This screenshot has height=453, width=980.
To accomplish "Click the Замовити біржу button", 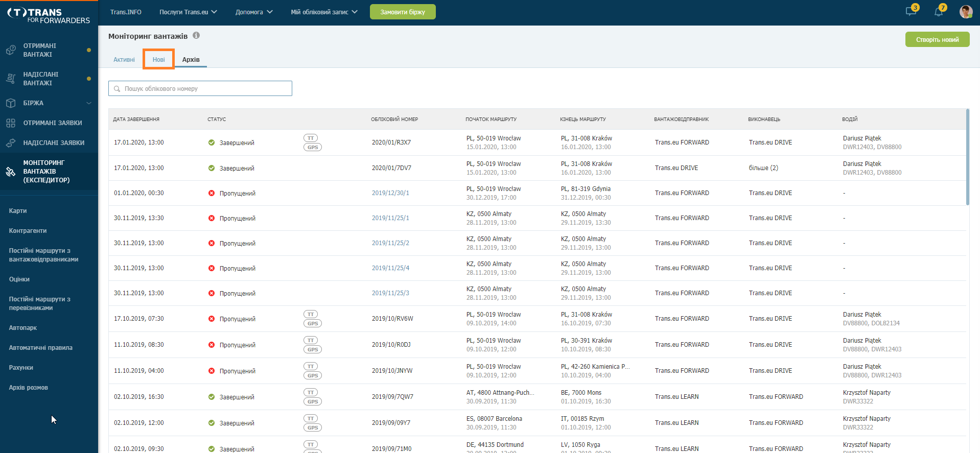I will pos(403,12).
